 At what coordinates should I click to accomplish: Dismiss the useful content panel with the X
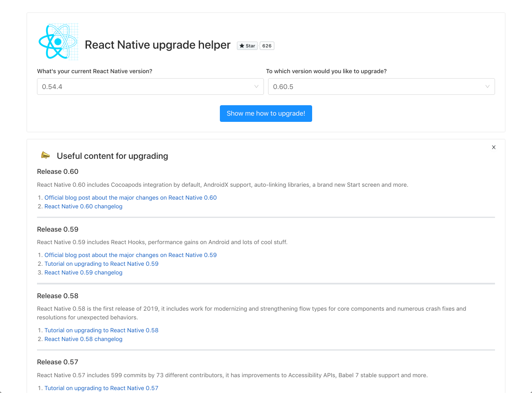[x=493, y=147]
